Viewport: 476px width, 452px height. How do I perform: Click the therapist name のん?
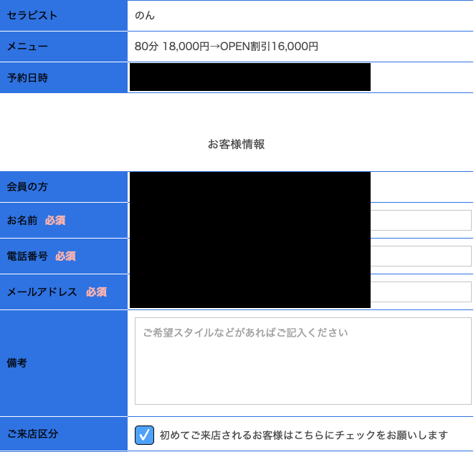point(145,16)
